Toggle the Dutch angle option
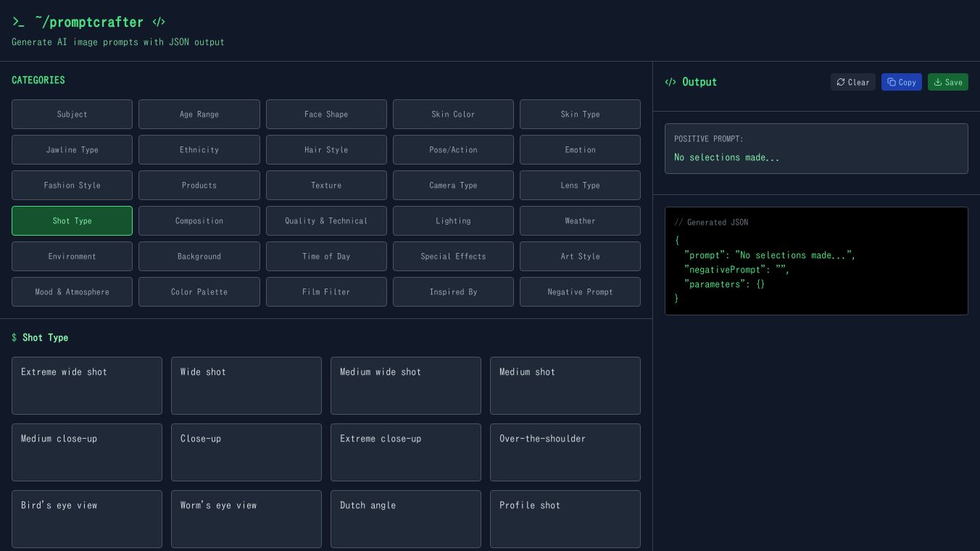The image size is (980, 551). (x=406, y=519)
